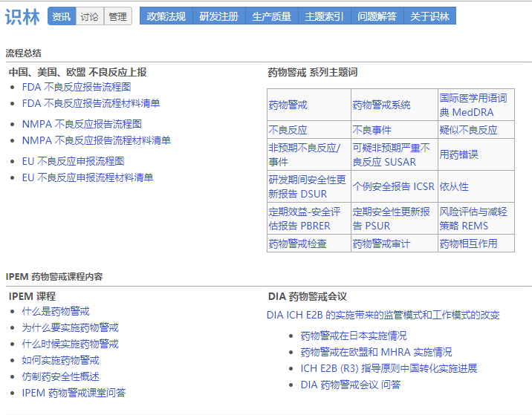Image resolution: width=532 pixels, height=415 pixels.
Task: Click 药物警戒系统 table link
Action: point(381,105)
